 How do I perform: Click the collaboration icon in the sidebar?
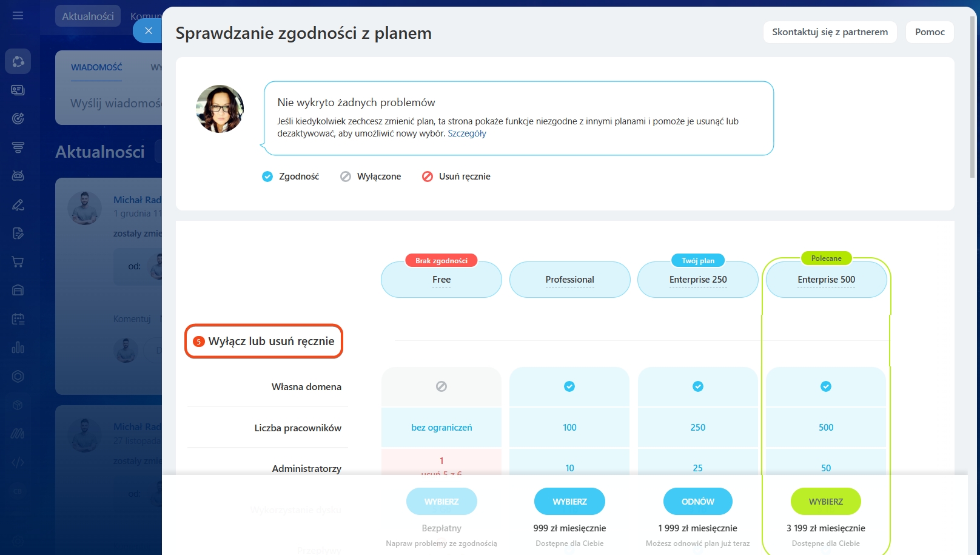point(18,61)
